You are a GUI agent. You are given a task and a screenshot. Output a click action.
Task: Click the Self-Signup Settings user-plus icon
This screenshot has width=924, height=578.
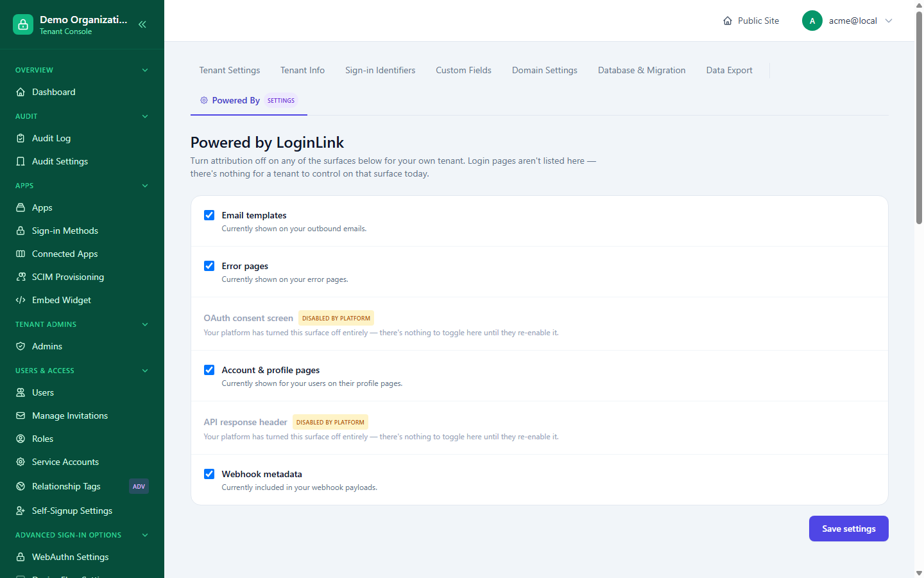(21, 511)
